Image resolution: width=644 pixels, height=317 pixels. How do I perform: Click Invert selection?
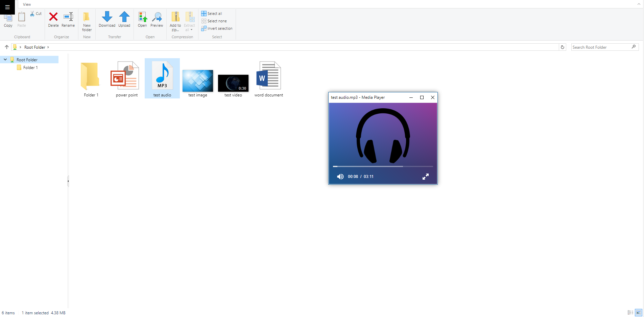[217, 28]
